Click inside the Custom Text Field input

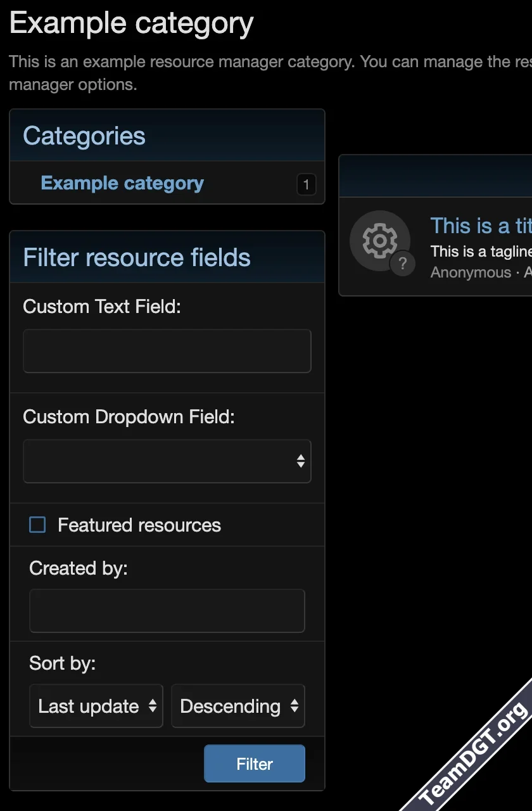tap(167, 350)
